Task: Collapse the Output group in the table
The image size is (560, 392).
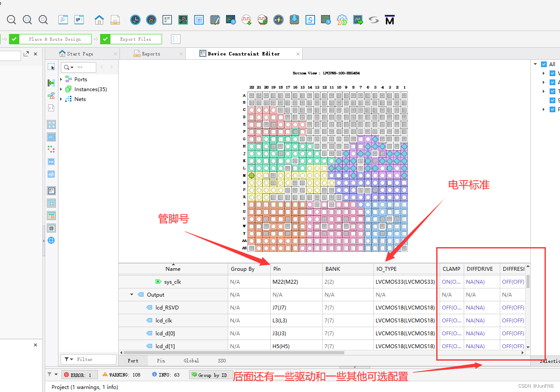Action: pyautogui.click(x=132, y=294)
